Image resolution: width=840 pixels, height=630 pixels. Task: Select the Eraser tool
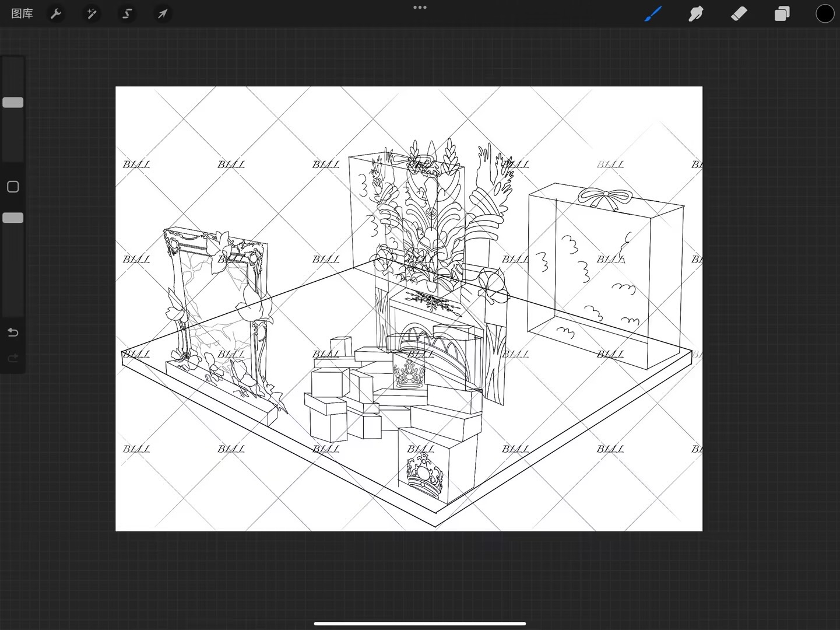tap(739, 13)
